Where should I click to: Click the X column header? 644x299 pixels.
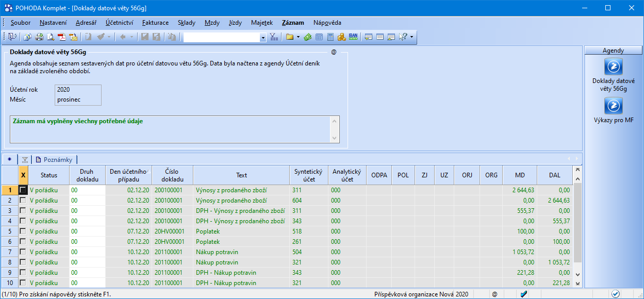coord(23,175)
